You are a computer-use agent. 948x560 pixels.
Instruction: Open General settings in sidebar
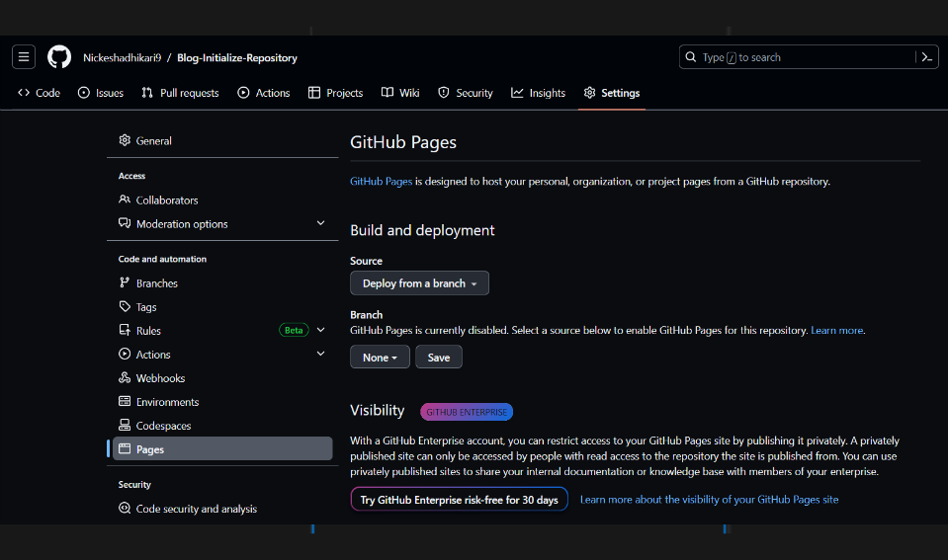coord(222,140)
